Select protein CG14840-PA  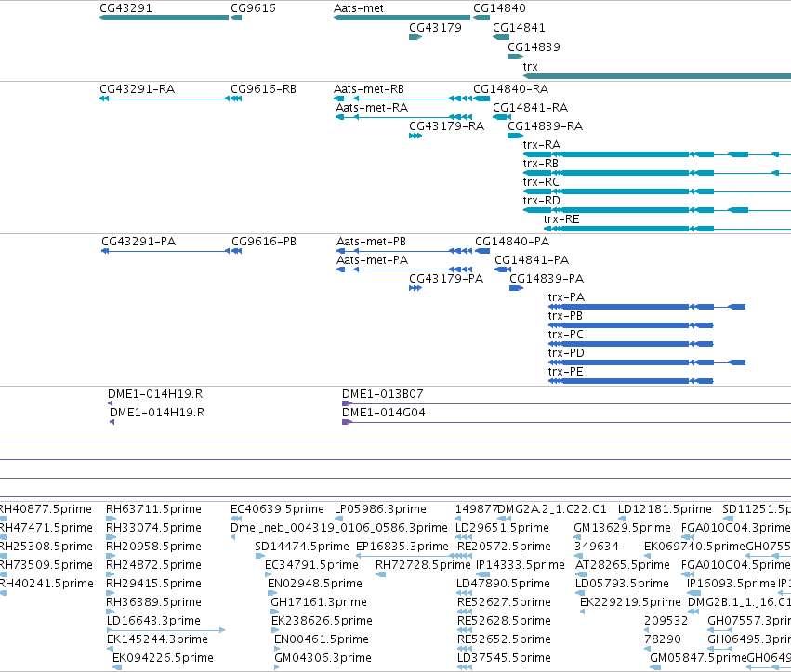[512, 243]
